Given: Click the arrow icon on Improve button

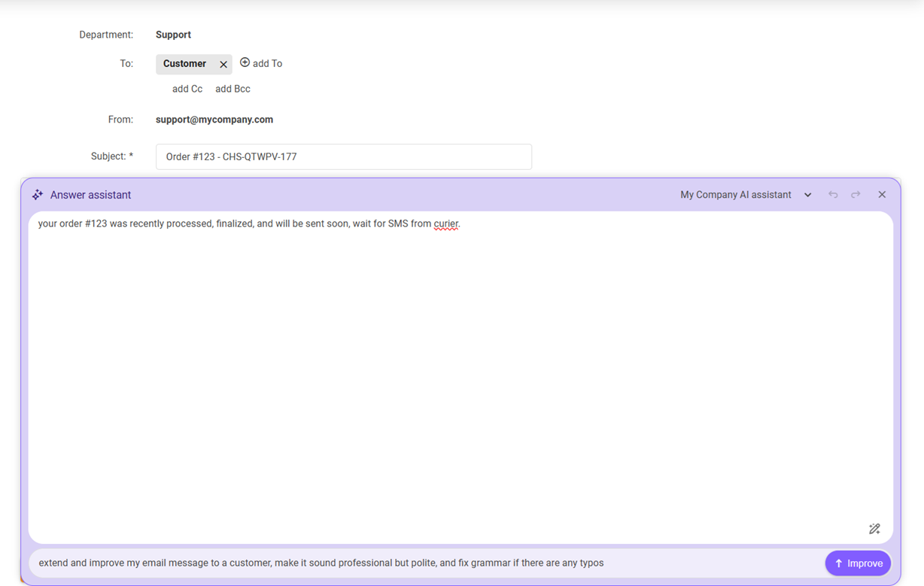Looking at the screenshot, I should click(838, 563).
